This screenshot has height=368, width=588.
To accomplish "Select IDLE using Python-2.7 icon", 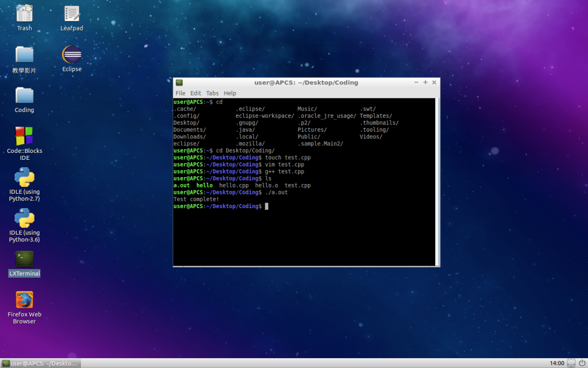I will tap(24, 177).
